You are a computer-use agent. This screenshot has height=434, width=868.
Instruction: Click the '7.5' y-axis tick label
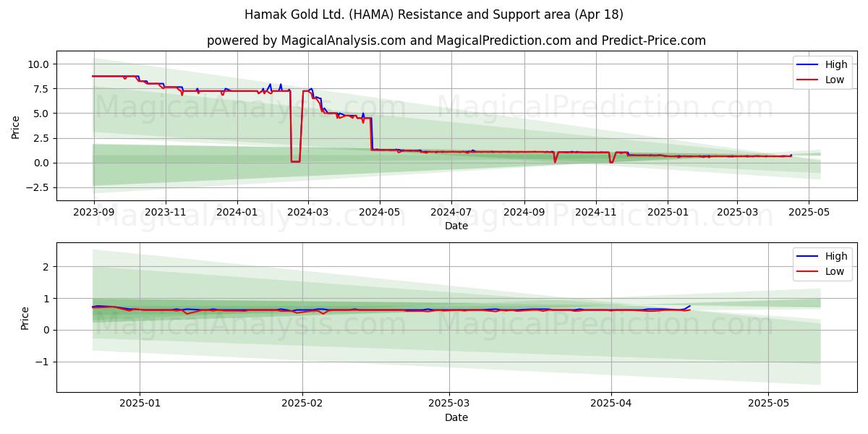pyautogui.click(x=42, y=89)
